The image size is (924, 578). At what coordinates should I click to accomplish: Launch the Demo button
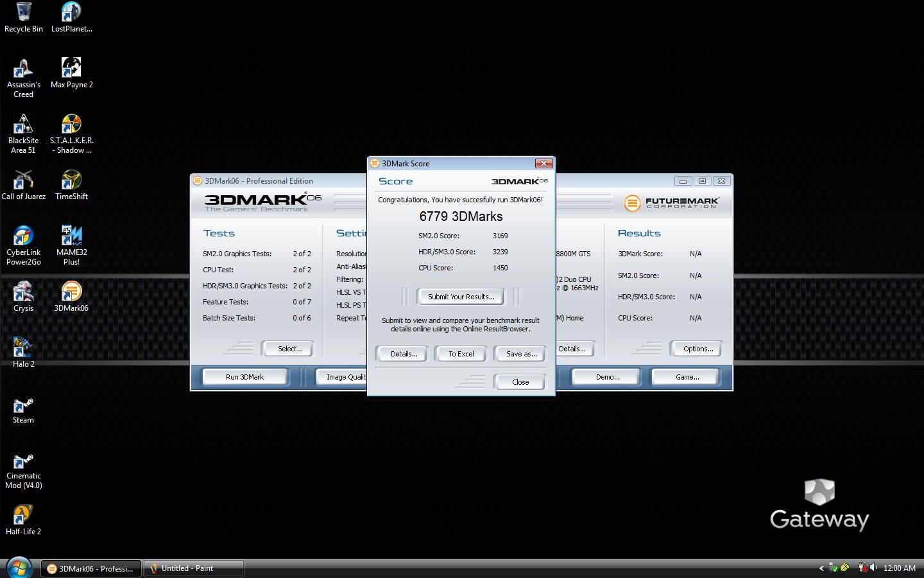tap(607, 377)
